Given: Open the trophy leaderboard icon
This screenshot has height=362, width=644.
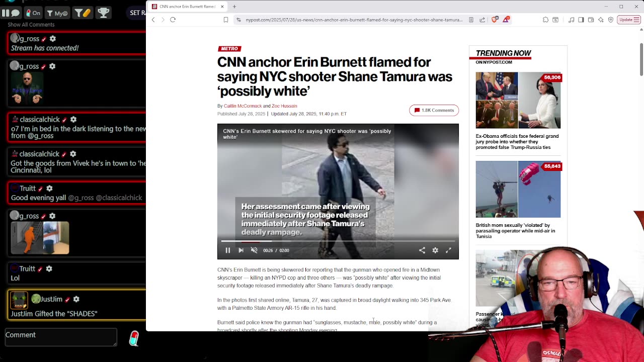Looking at the screenshot, I should point(103,13).
